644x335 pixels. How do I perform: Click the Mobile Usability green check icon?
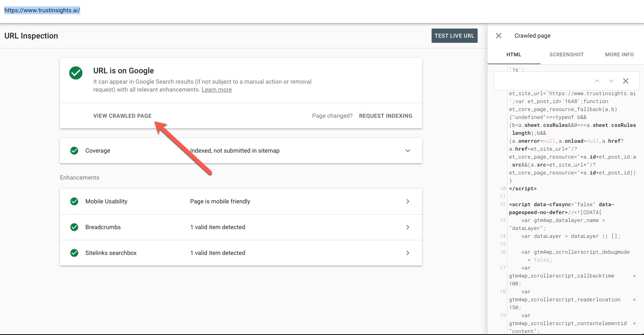(74, 201)
